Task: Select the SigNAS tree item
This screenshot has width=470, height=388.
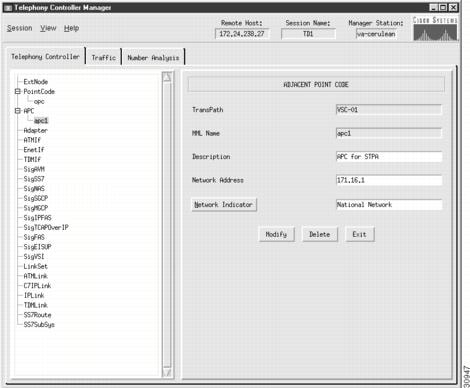Action: point(34,188)
